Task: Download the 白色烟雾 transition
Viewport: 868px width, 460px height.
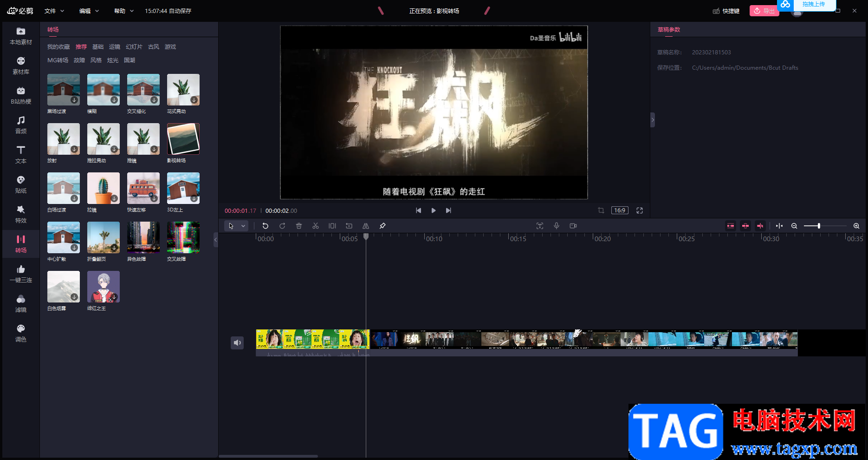Action: point(74,297)
